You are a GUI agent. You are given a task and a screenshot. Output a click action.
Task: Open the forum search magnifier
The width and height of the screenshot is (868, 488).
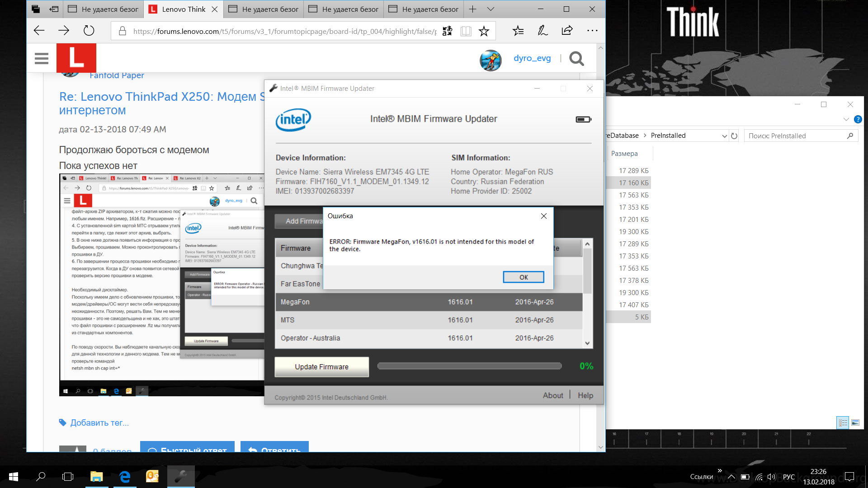pyautogui.click(x=576, y=59)
